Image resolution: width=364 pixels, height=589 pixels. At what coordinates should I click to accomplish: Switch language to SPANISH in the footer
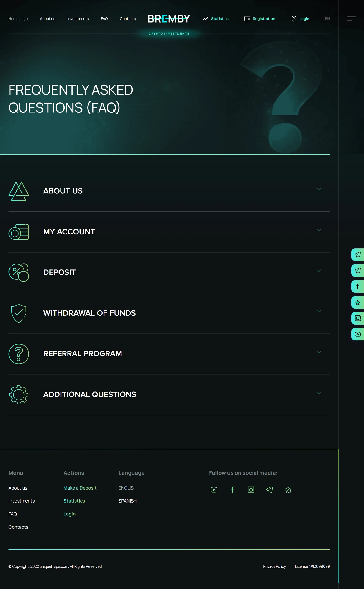(x=127, y=501)
